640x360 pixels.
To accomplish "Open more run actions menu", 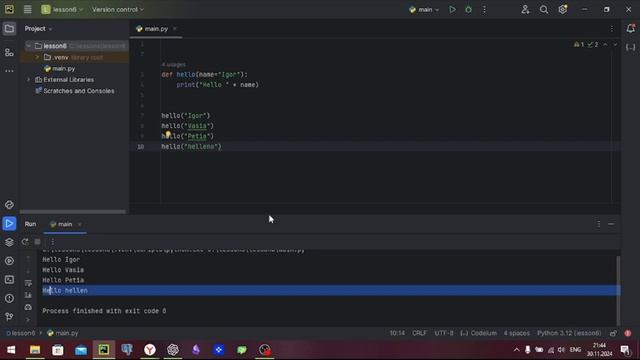I will point(484,9).
